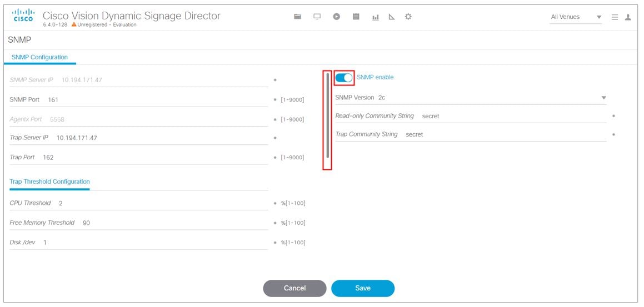
Task: Click the Free Memory Threshold field
Action: [139, 223]
